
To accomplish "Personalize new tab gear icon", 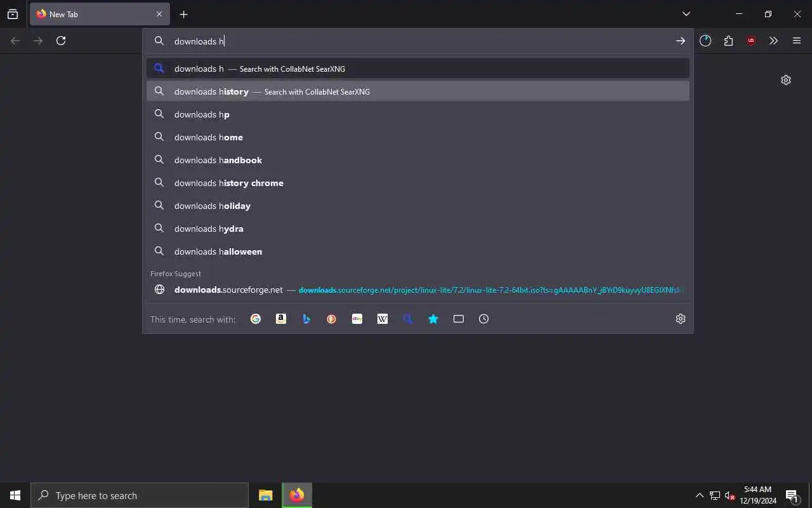I will tap(786, 80).
